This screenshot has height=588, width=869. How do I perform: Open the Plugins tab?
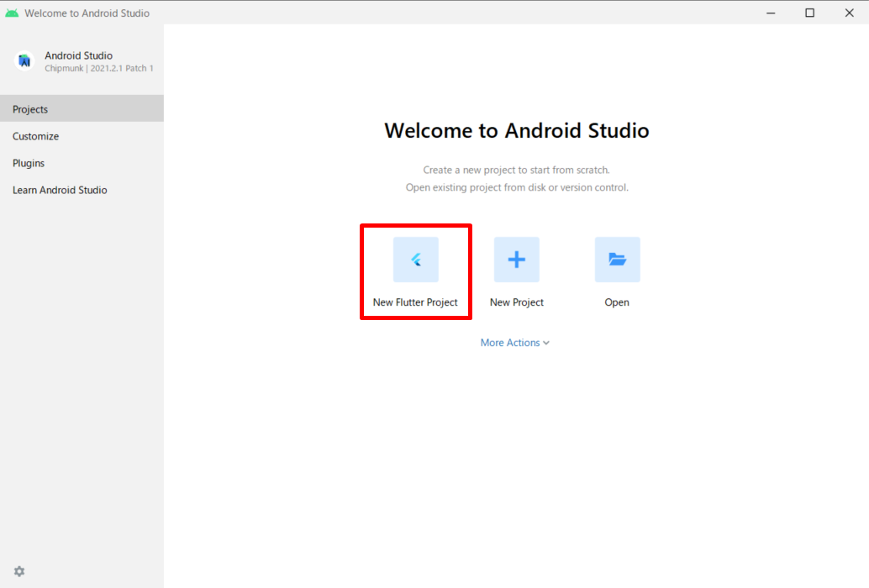pyautogui.click(x=82, y=163)
